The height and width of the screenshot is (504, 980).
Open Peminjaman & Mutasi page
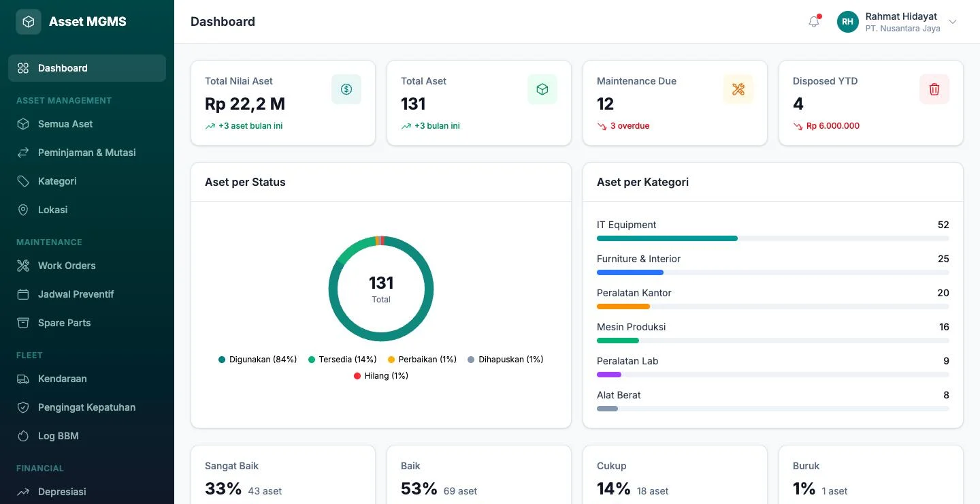tap(87, 153)
